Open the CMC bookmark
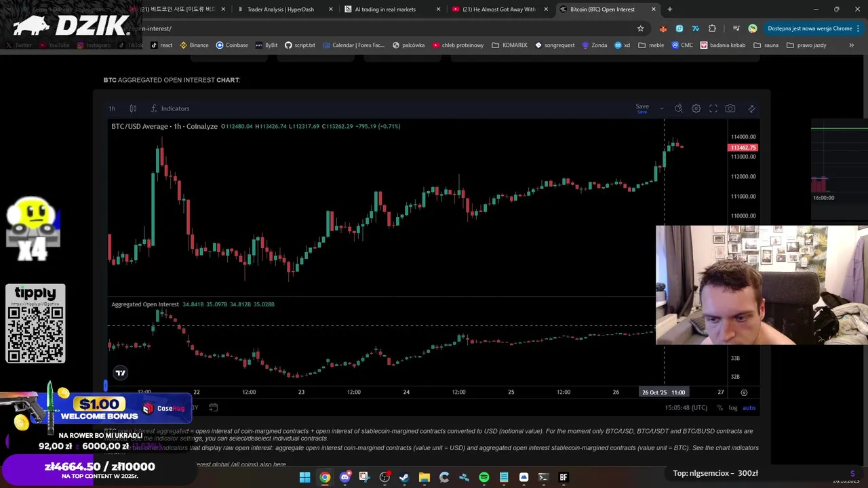This screenshot has height=488, width=868. tap(682, 45)
